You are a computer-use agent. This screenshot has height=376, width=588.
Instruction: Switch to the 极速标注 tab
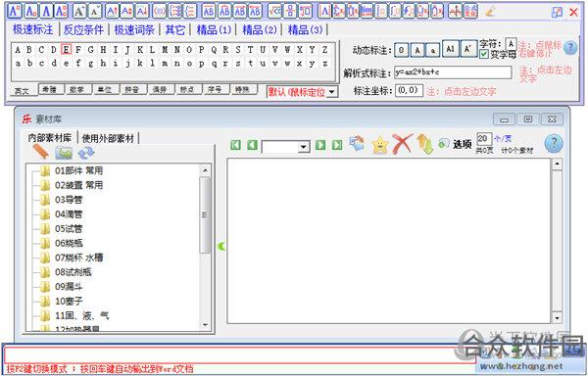click(33, 29)
